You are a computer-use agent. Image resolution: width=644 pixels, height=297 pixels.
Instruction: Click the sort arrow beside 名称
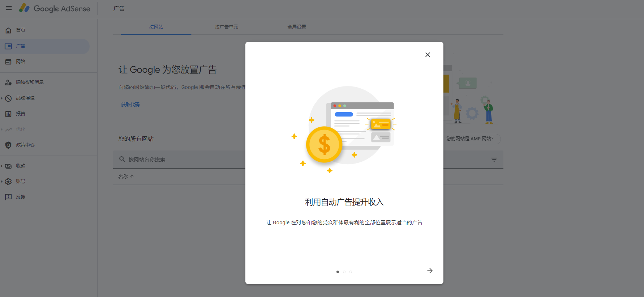pyautogui.click(x=132, y=177)
